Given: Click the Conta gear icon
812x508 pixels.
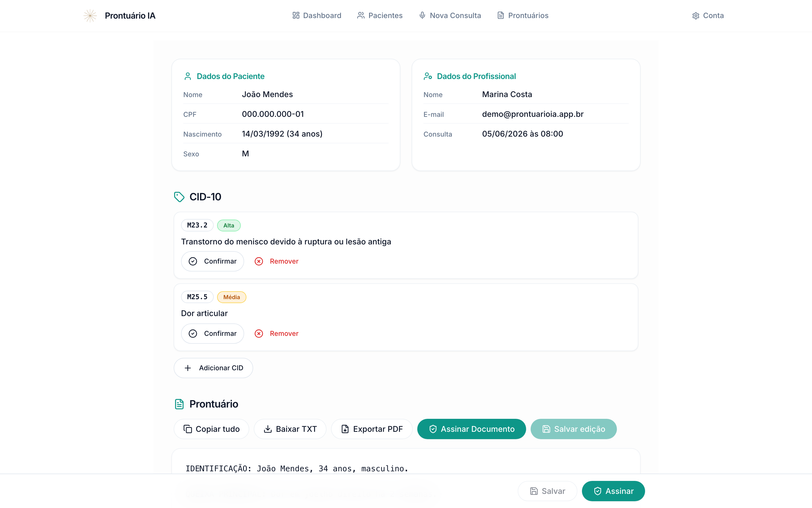Looking at the screenshot, I should [x=696, y=16].
